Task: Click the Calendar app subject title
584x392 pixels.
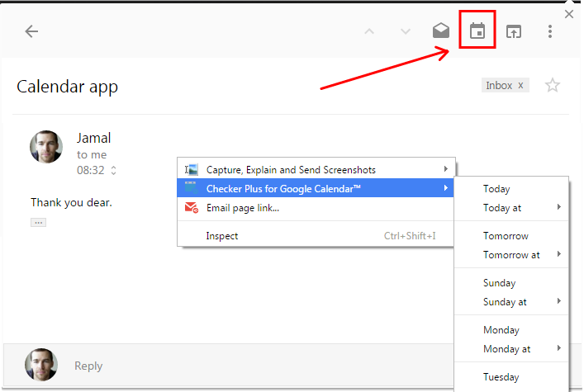Action: [x=68, y=87]
